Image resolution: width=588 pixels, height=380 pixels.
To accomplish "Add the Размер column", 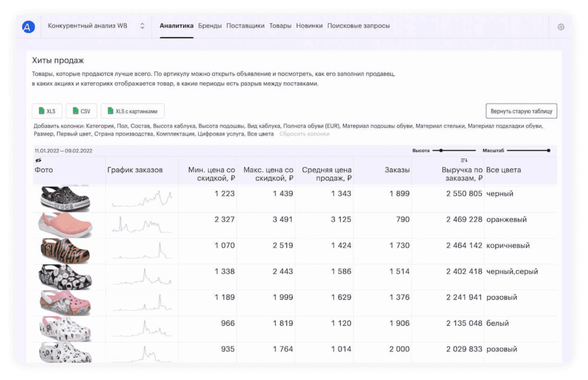I will (43, 134).
